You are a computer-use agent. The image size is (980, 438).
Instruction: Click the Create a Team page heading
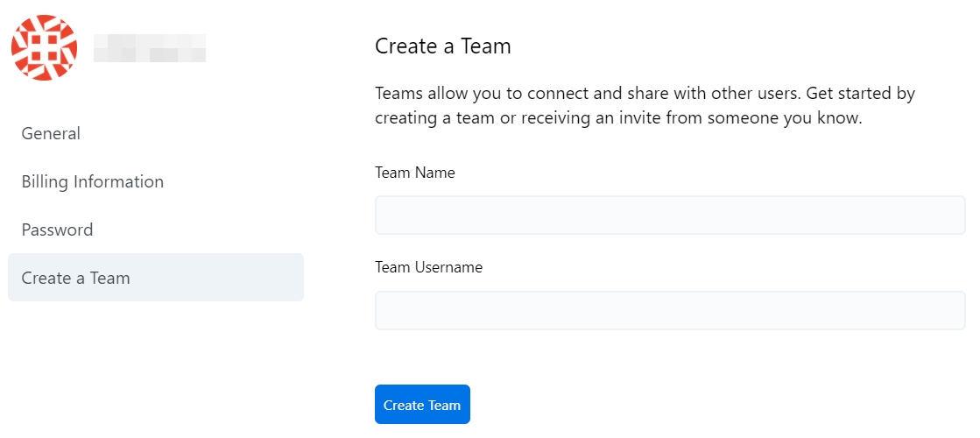click(442, 46)
